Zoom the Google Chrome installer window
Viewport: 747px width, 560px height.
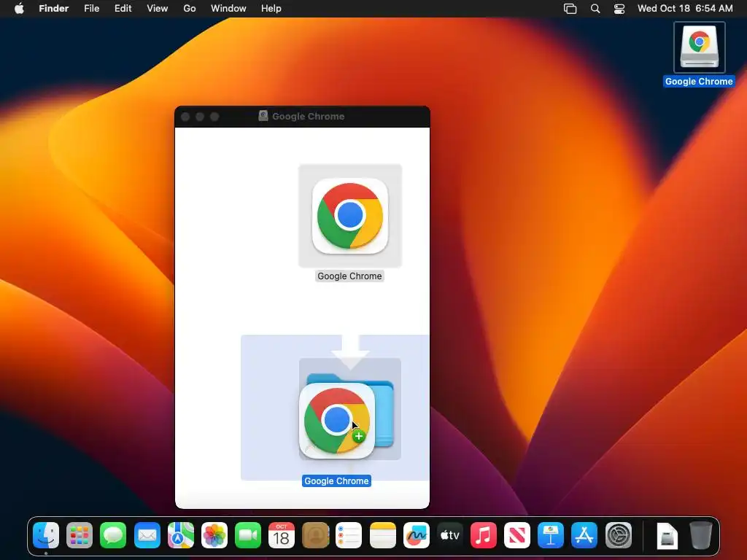pyautogui.click(x=215, y=117)
